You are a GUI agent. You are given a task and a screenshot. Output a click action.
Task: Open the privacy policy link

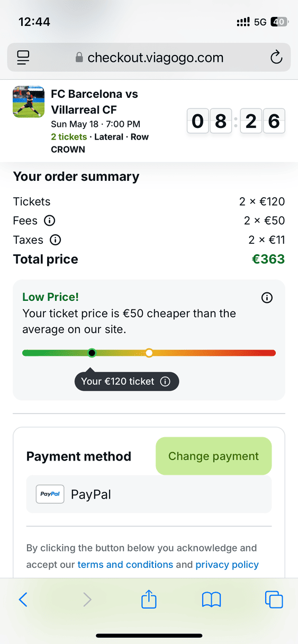point(227,565)
